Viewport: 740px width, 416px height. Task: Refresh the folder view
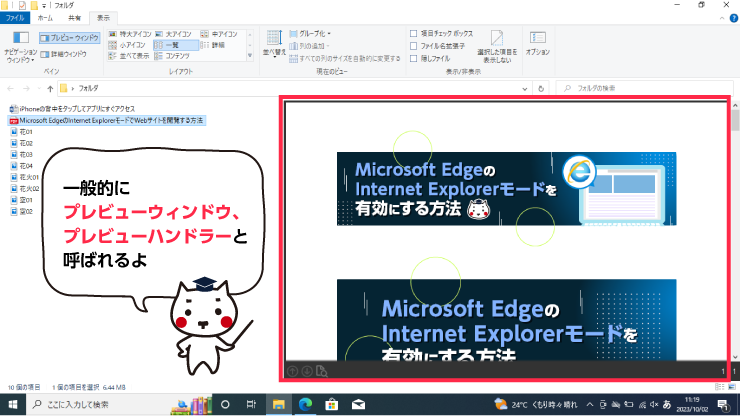pos(541,88)
